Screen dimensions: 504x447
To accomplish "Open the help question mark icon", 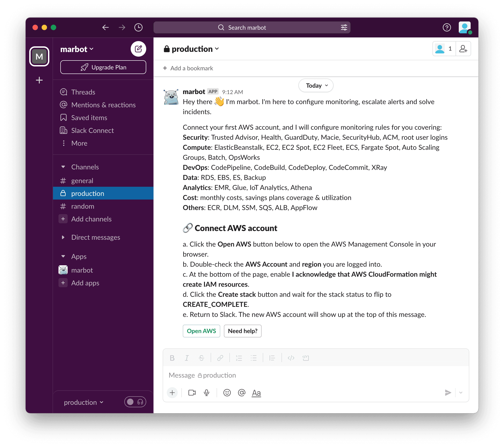I will [x=447, y=27].
